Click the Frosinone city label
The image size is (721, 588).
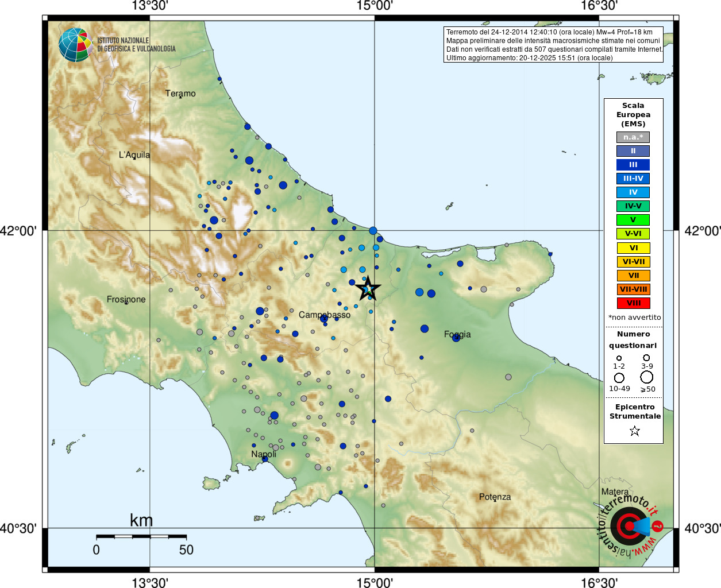(126, 299)
